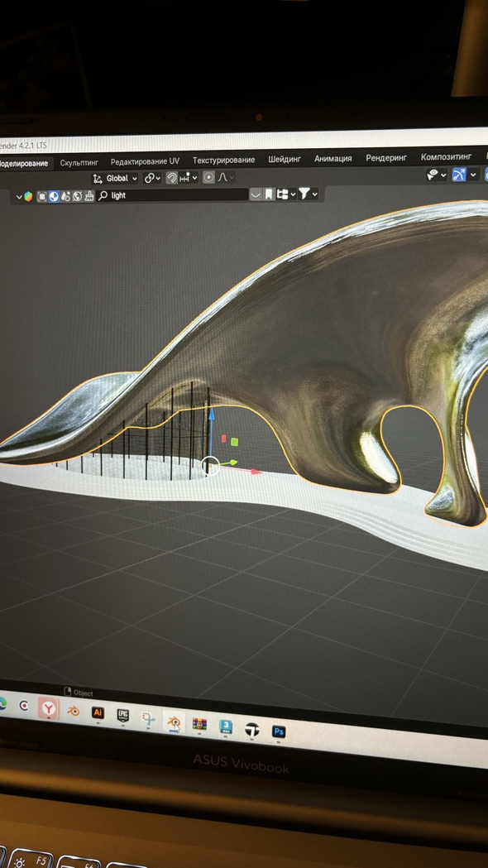Open Photoshop from the taskbar
This screenshot has width=488, height=868.
278,731
